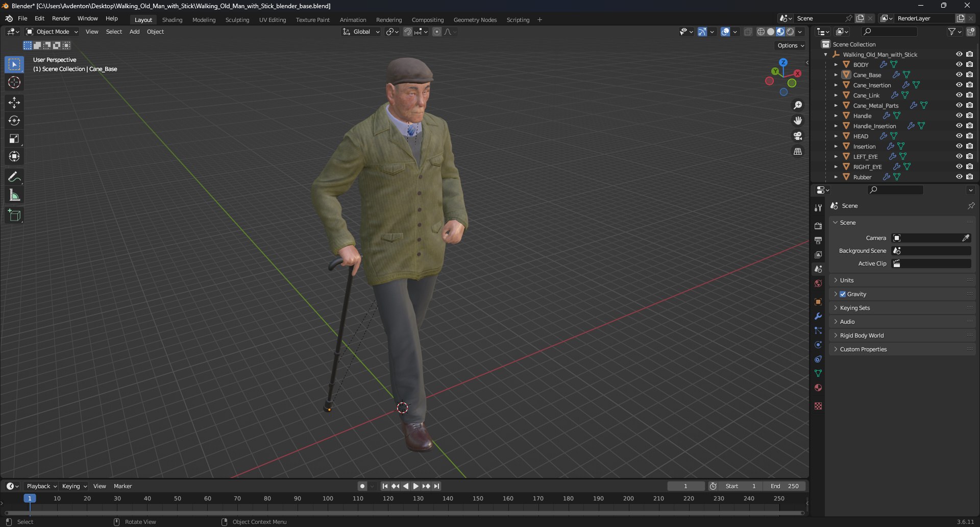Open the Object Constraints properties tab
This screenshot has height=527, width=980.
click(x=818, y=359)
